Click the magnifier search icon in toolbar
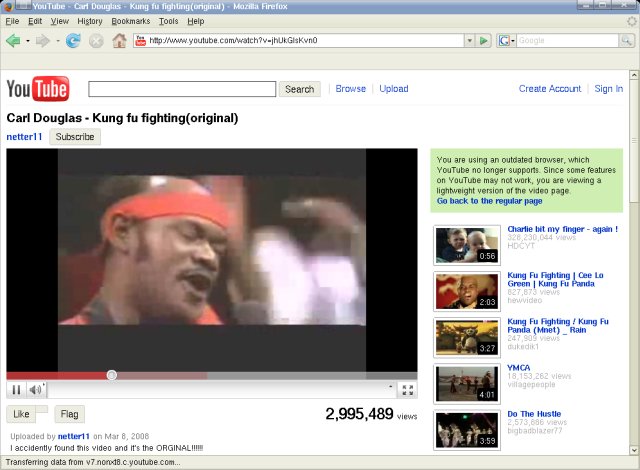The height and width of the screenshot is (470, 640). pyautogui.click(x=626, y=40)
